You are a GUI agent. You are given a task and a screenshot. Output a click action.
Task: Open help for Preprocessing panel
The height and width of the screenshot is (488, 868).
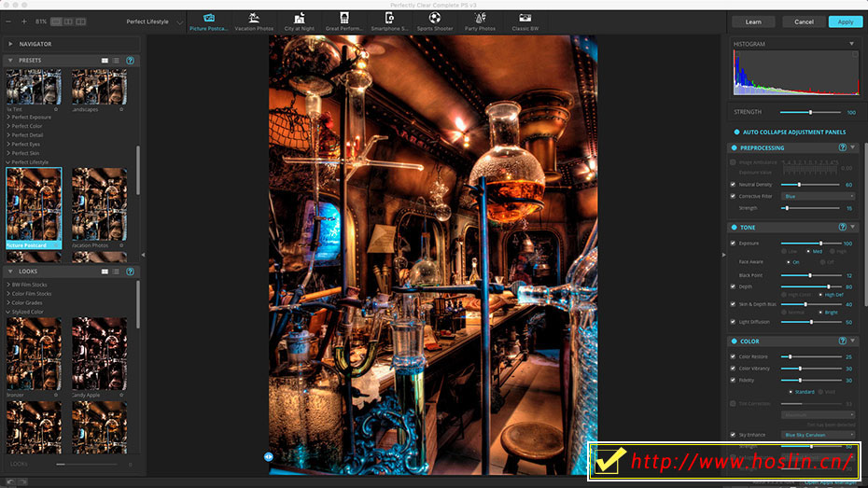click(x=842, y=147)
